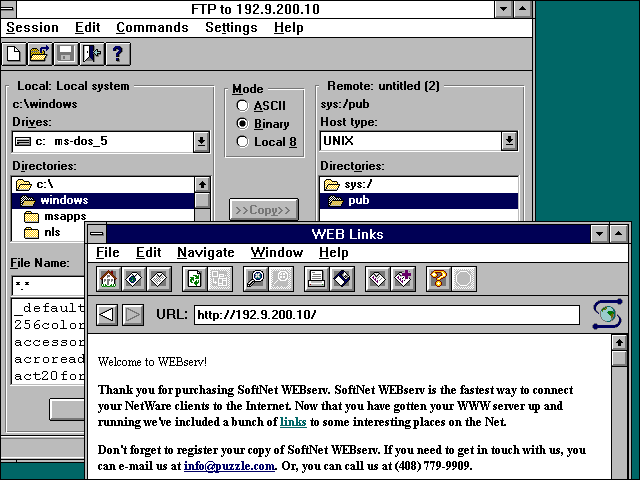
Task: Open FTP window control-menu box
Action: point(8,9)
